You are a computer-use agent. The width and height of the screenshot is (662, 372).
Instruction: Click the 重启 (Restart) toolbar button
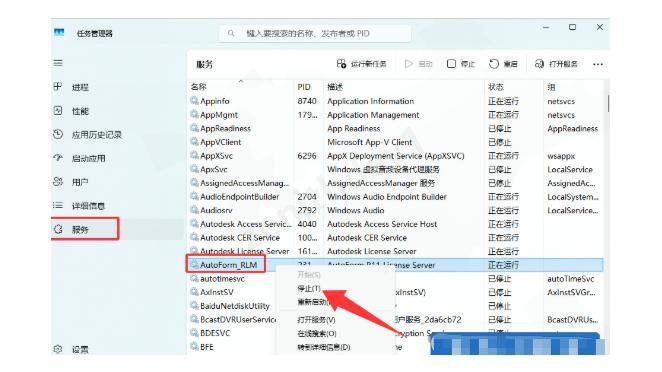(x=503, y=64)
